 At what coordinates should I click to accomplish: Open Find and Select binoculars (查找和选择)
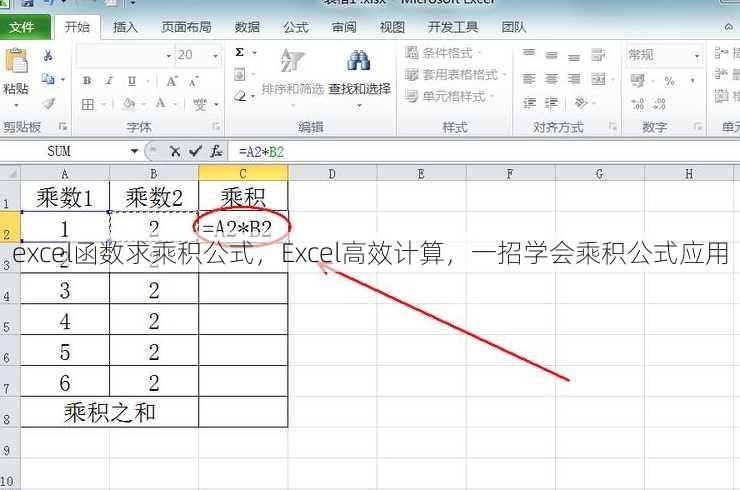(x=359, y=76)
